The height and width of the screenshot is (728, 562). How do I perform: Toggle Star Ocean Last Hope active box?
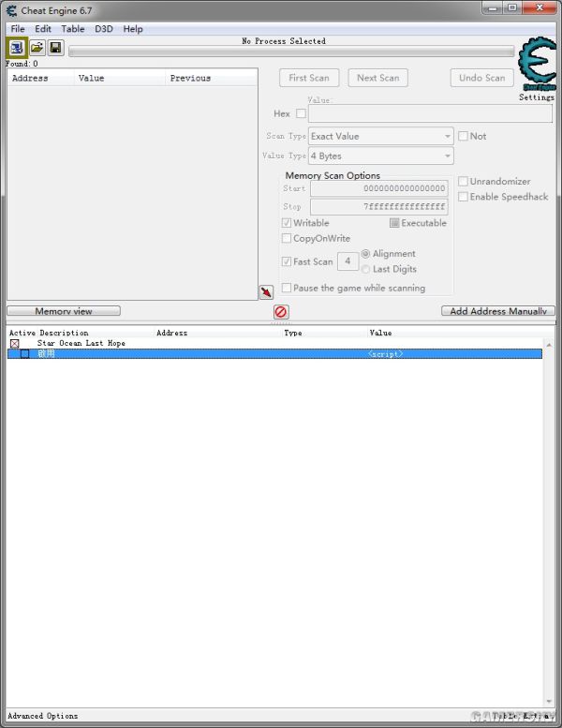(15, 343)
